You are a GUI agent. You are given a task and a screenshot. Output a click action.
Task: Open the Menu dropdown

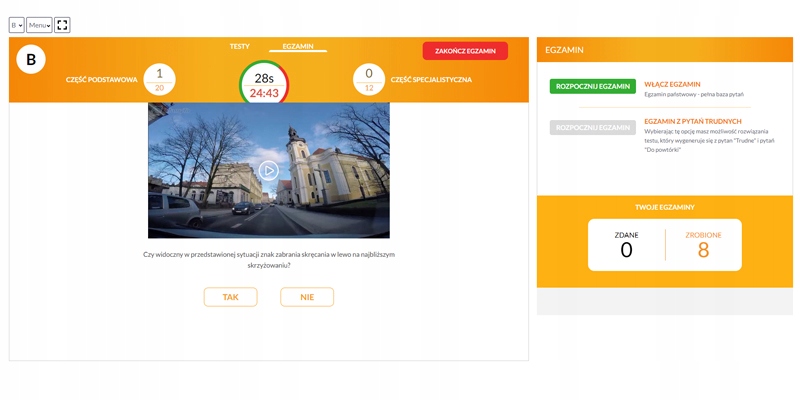coord(39,25)
